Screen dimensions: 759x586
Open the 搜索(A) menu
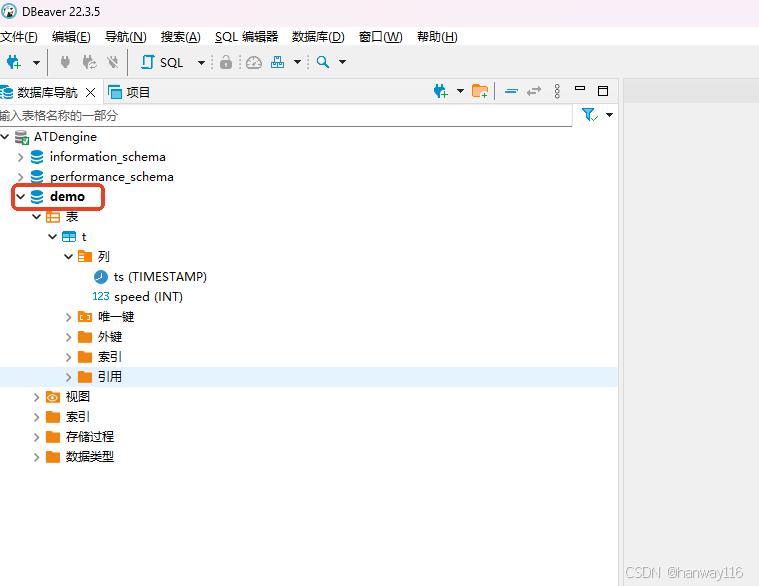(x=181, y=37)
